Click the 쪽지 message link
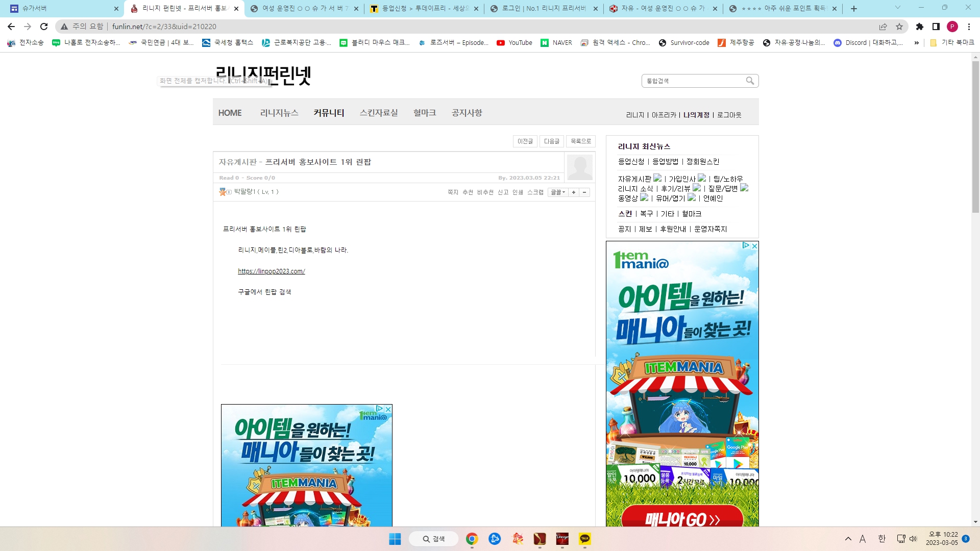Image resolution: width=980 pixels, height=551 pixels. point(453,192)
